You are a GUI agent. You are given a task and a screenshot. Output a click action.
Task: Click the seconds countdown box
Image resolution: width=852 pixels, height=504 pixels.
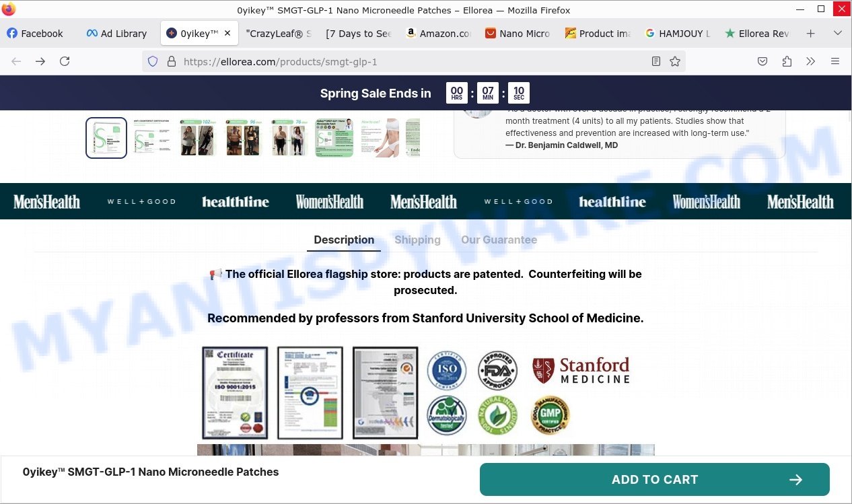coord(519,93)
